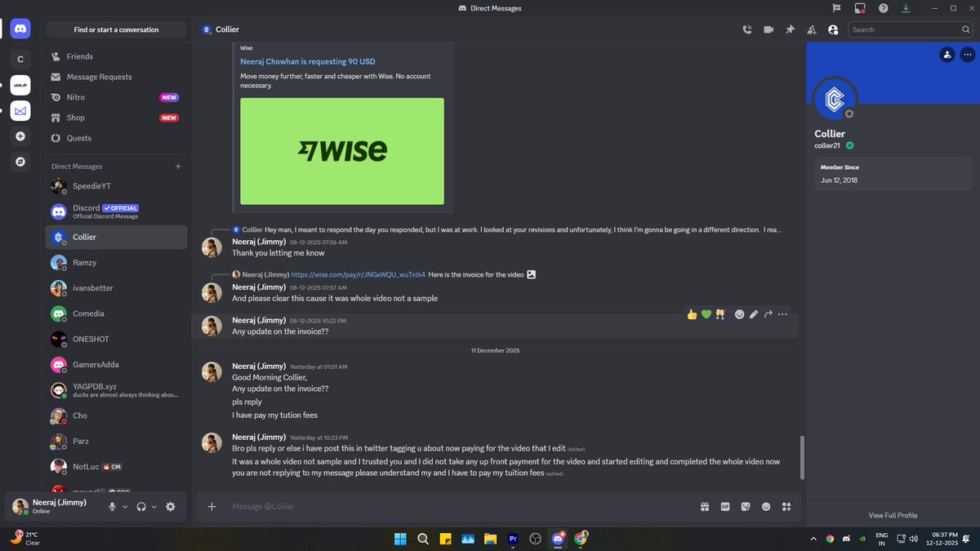
Task: Open DM with YAGPDB.xyz
Action: coord(116,390)
